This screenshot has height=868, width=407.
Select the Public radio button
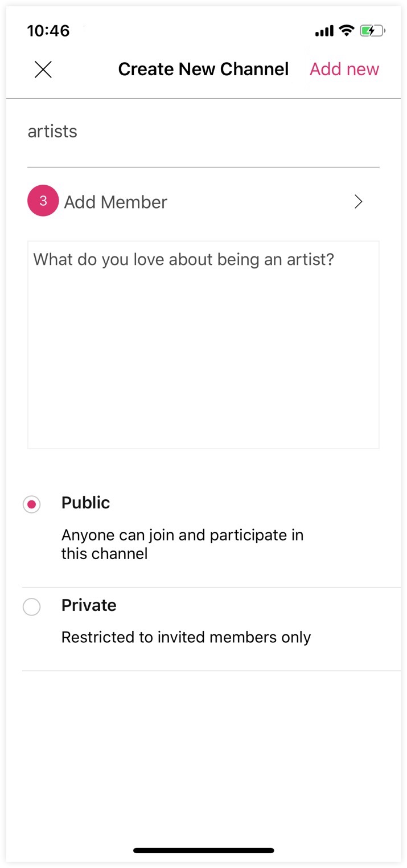click(x=32, y=504)
